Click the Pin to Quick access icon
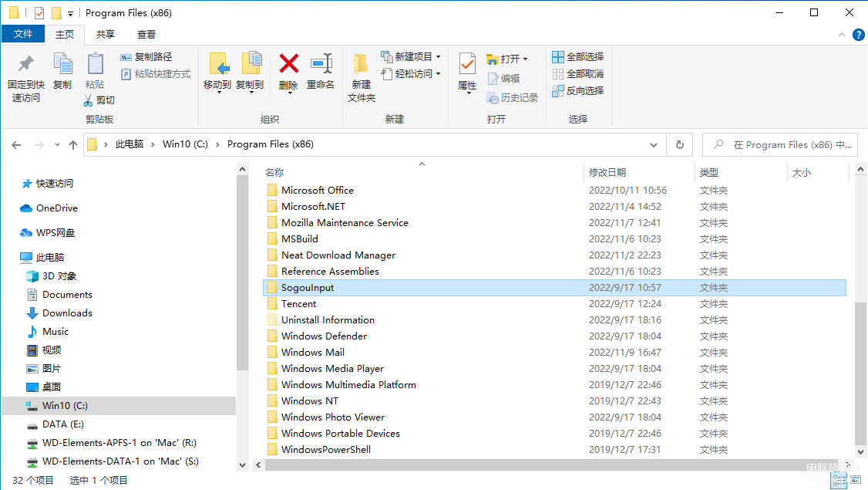 click(x=25, y=64)
